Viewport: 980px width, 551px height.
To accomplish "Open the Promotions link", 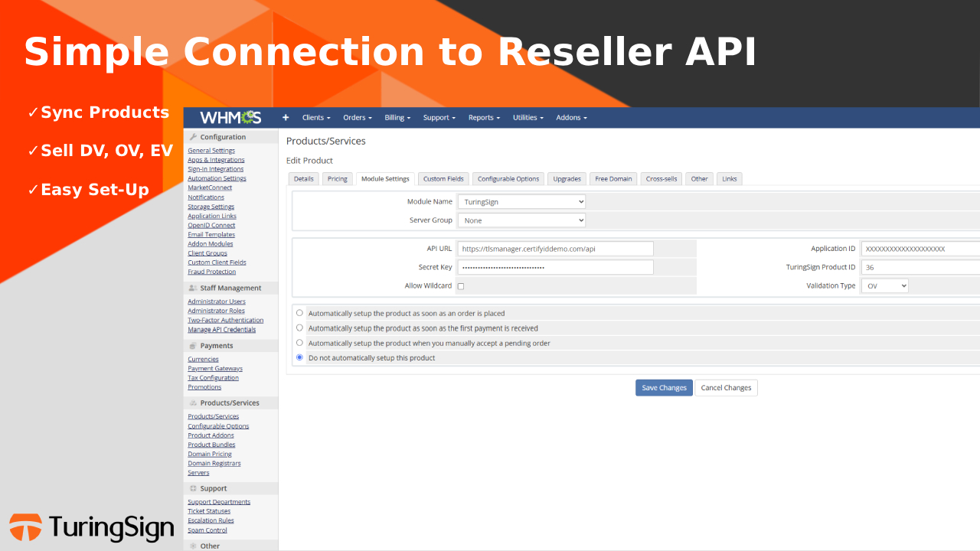I will 204,387.
